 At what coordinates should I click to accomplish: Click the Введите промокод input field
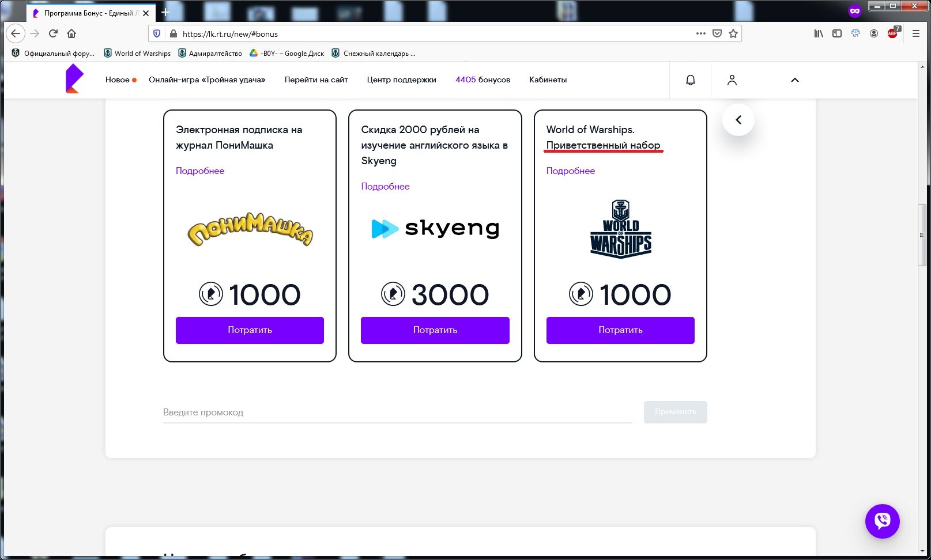pos(398,413)
